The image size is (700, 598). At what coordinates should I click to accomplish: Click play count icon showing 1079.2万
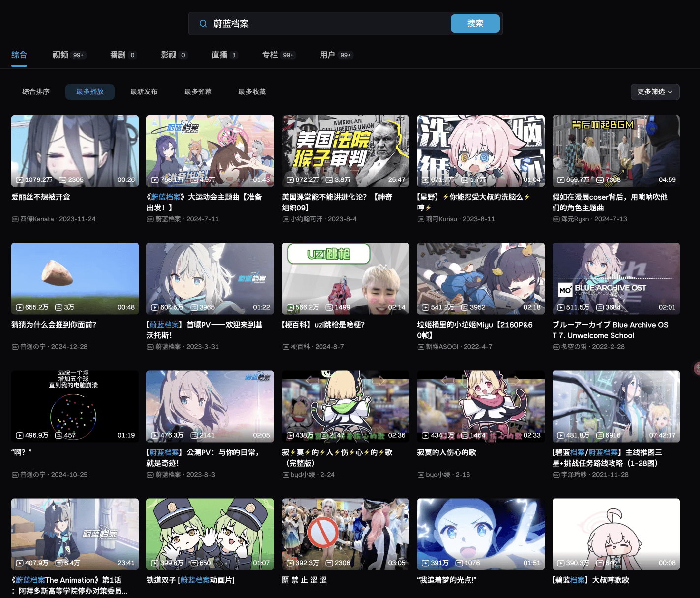(x=20, y=180)
